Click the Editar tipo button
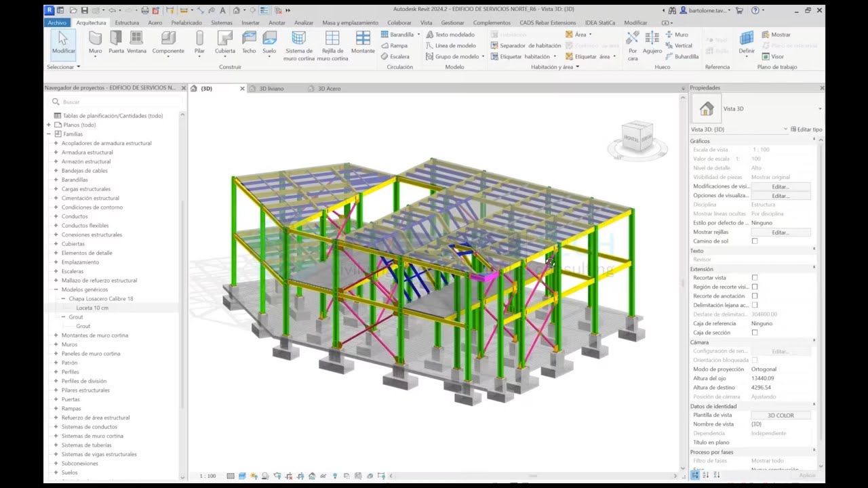Image resolution: width=868 pixels, height=488 pixels. (806, 129)
